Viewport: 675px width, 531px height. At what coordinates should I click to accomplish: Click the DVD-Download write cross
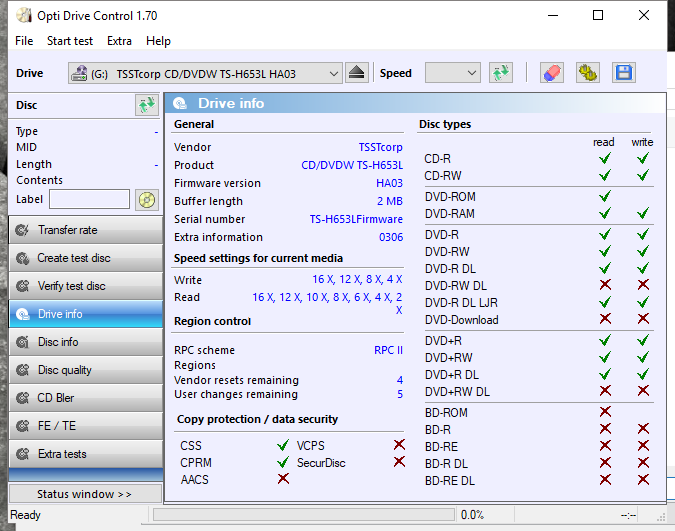coord(643,318)
